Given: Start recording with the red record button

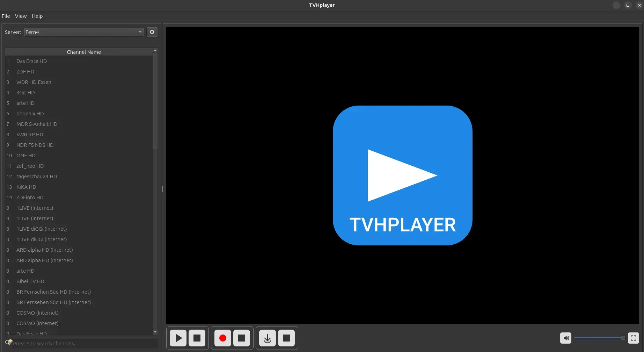Looking at the screenshot, I should pos(223,338).
